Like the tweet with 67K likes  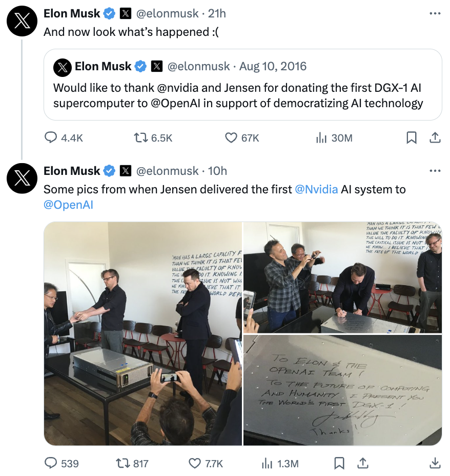point(232,137)
